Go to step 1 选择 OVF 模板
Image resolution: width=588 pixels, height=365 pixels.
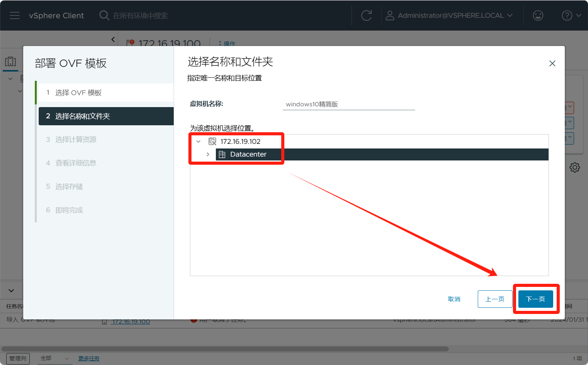78,93
